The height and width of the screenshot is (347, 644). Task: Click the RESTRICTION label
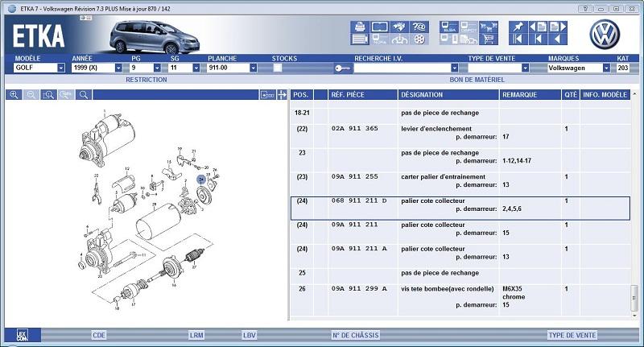point(147,80)
